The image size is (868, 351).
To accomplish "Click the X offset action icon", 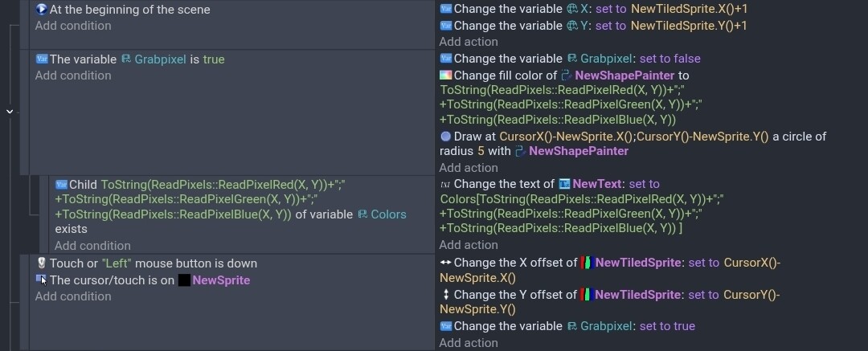I will click(445, 263).
